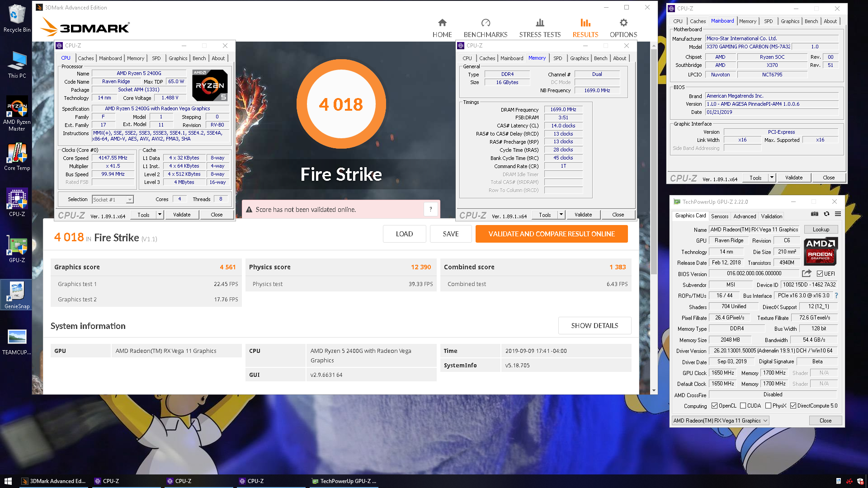Click the LOAD button in 3DMark
868x488 pixels.
click(x=404, y=234)
